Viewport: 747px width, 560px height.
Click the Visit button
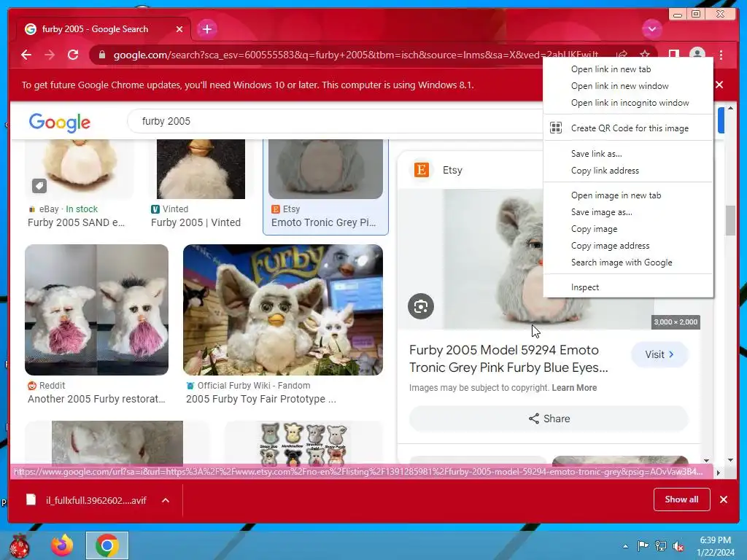659,354
